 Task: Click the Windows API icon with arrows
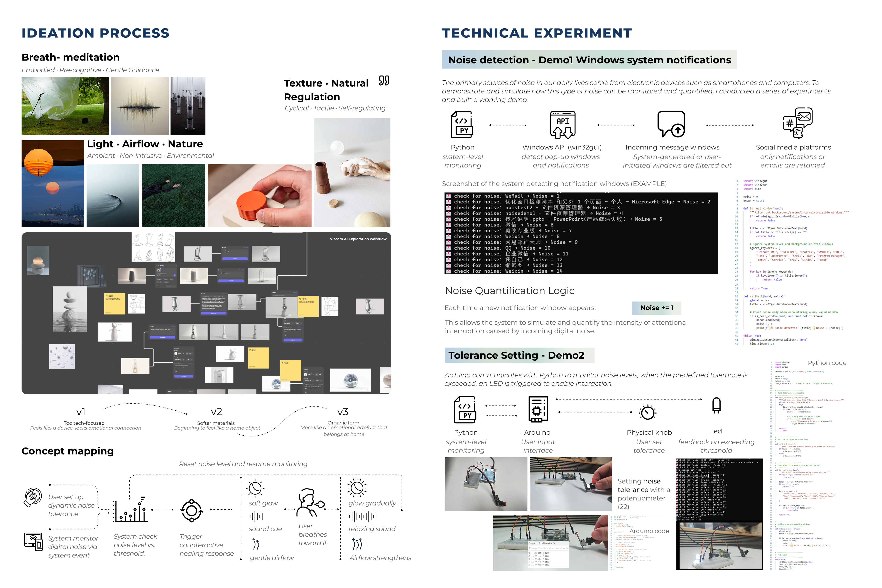click(x=563, y=125)
